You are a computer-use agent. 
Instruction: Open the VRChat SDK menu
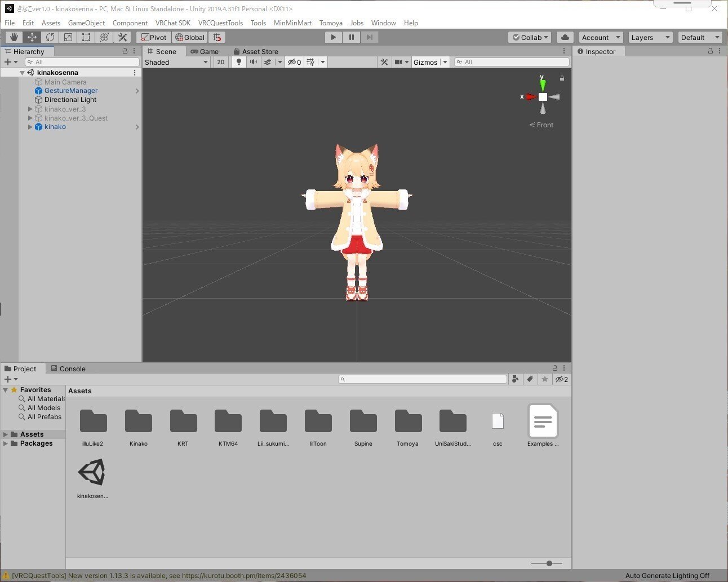[x=173, y=23]
